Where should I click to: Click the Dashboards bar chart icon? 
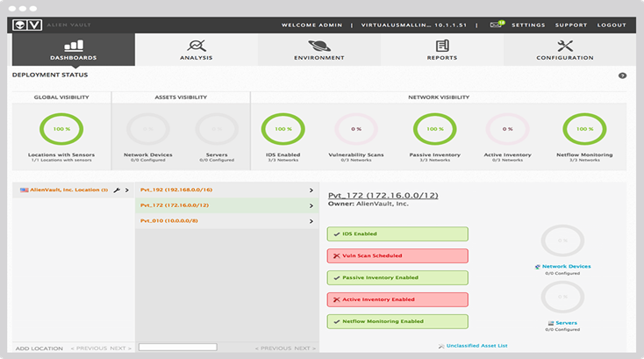pyautogui.click(x=74, y=46)
